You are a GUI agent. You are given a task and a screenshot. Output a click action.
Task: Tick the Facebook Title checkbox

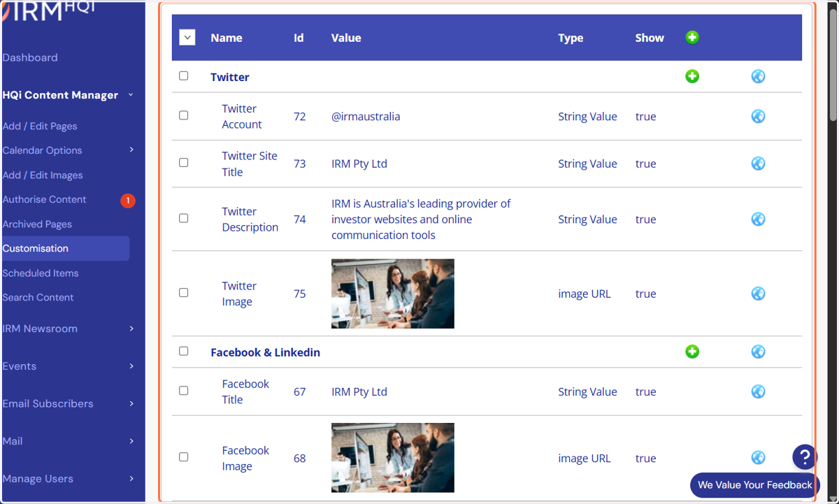click(x=184, y=391)
